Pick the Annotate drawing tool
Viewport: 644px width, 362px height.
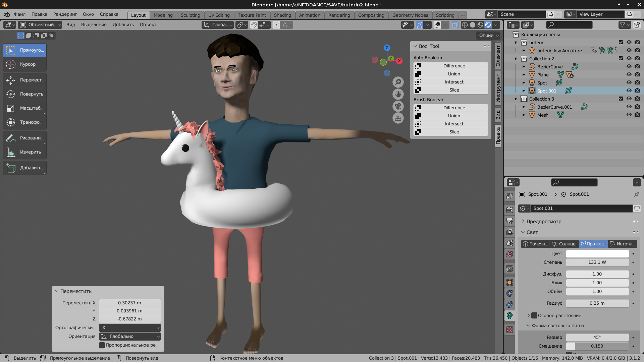pos(25,138)
